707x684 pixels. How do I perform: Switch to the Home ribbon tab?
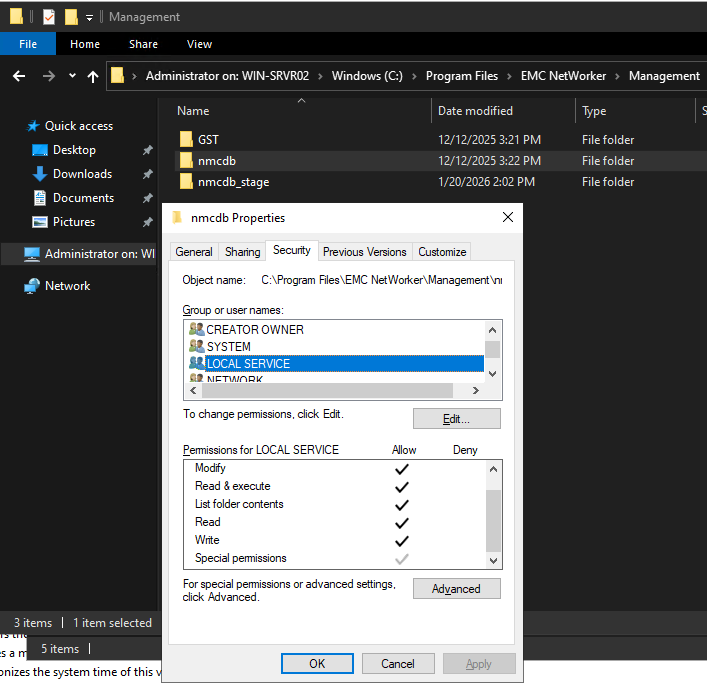pyautogui.click(x=85, y=44)
